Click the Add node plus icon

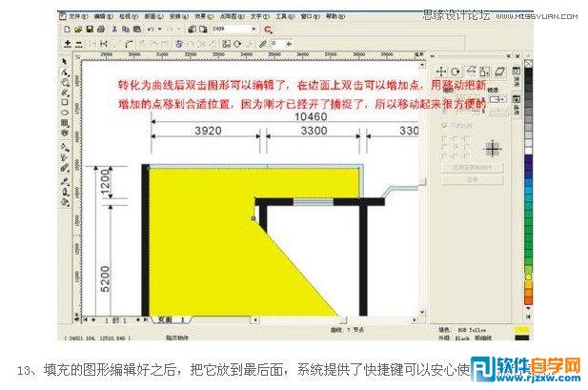(68, 44)
